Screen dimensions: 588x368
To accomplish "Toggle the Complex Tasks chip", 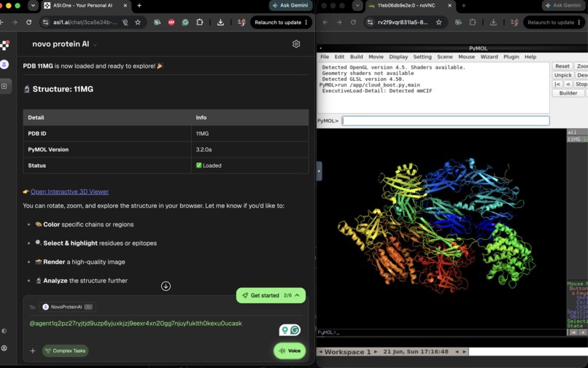I will 65,351.
